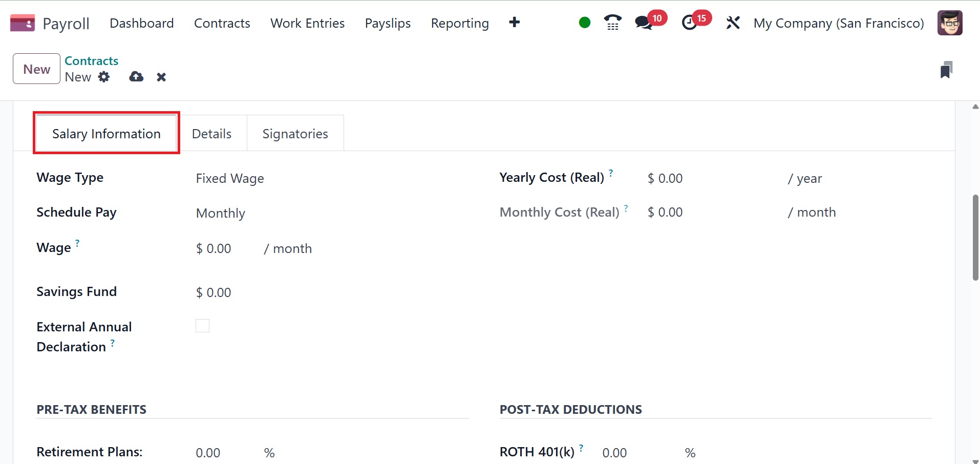Open the activities clock icon
The width and height of the screenshot is (980, 464).
pos(689,23)
